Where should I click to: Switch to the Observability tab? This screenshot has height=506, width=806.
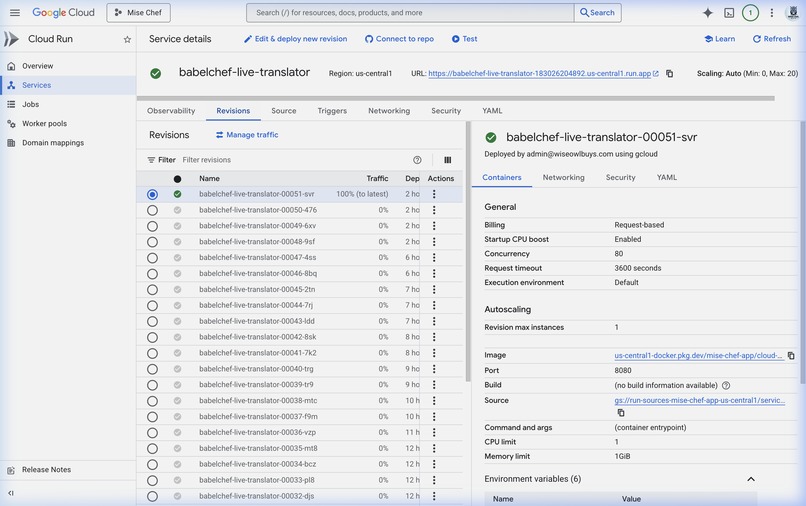[x=171, y=111]
